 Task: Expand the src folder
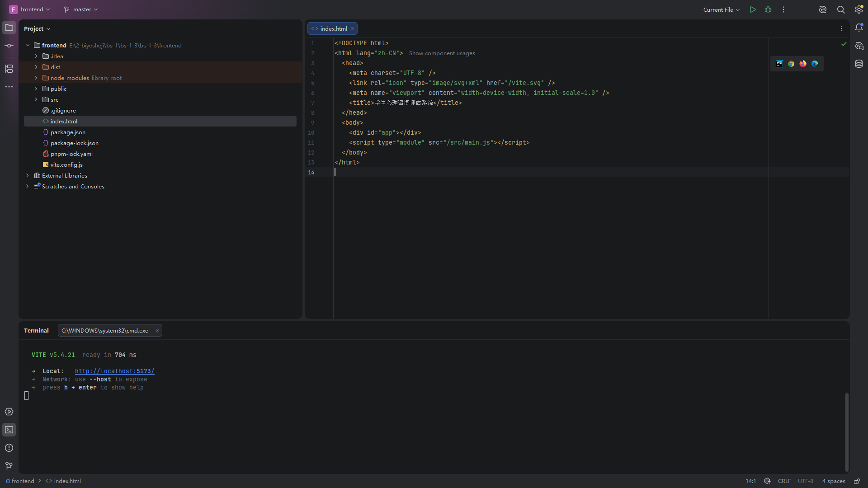(36, 99)
